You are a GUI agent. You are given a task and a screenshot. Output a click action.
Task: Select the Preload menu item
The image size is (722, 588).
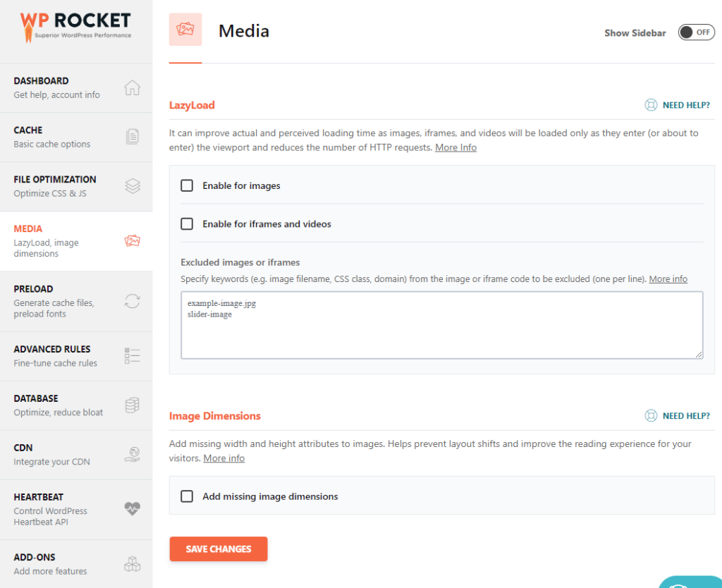(76, 301)
